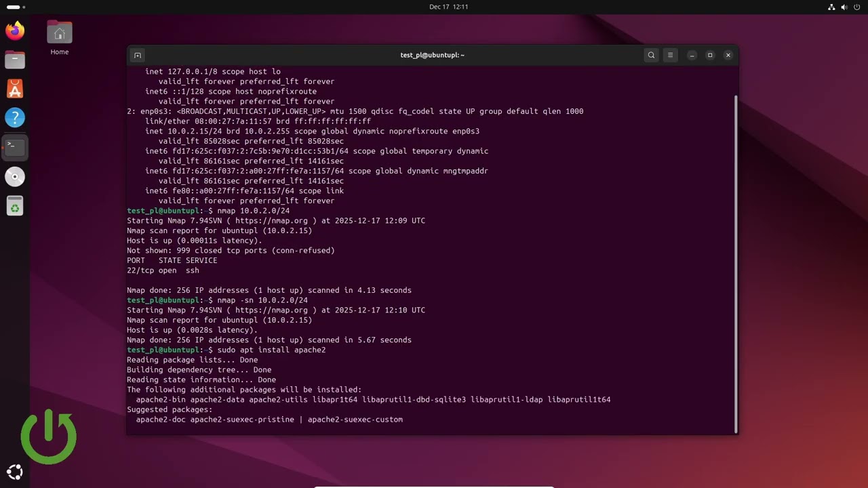The width and height of the screenshot is (868, 488).
Task: Click the 'sudo apt install apache2' command
Action: click(271, 350)
